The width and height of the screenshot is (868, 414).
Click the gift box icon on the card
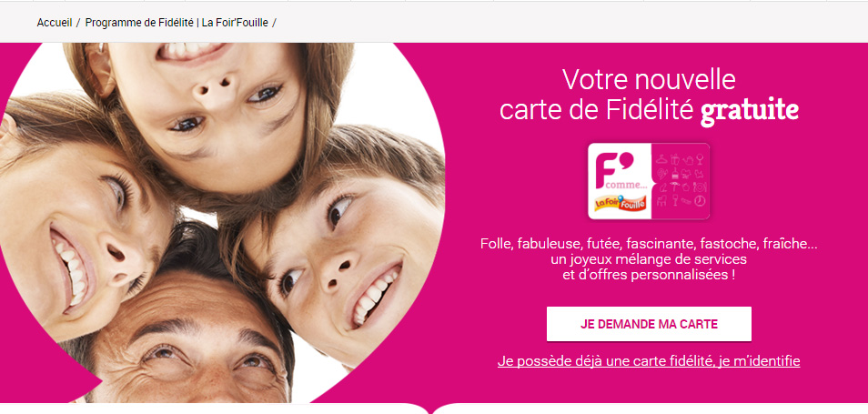click(675, 160)
